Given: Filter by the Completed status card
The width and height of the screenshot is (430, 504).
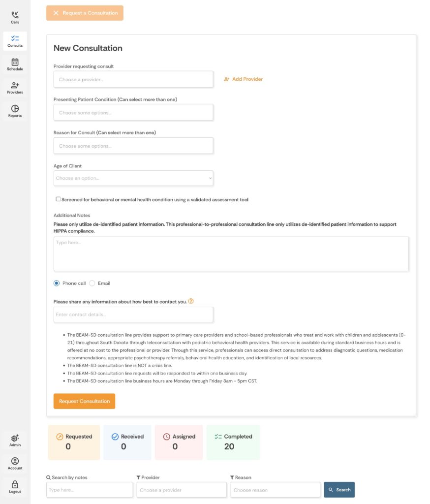Looking at the screenshot, I should pyautogui.click(x=233, y=442).
